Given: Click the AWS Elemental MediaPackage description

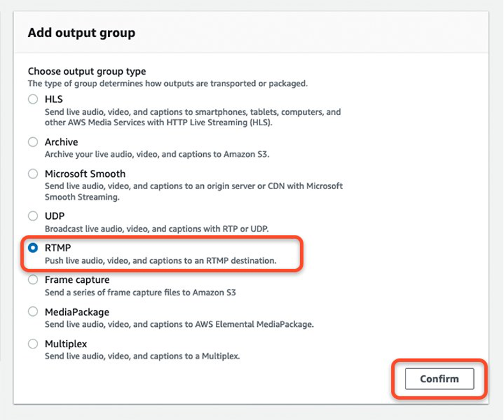Looking at the screenshot, I should point(179,324).
